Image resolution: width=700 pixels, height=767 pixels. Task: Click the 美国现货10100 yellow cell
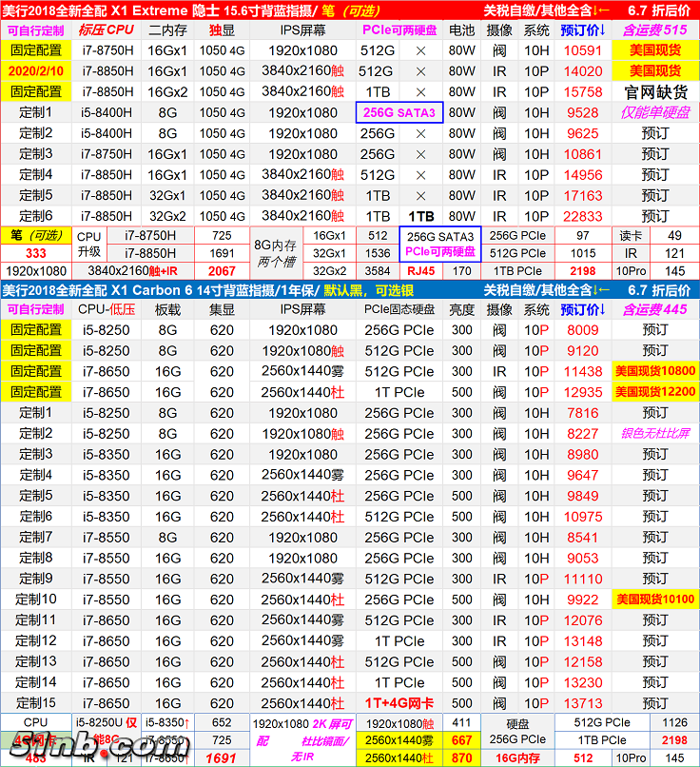point(655,600)
